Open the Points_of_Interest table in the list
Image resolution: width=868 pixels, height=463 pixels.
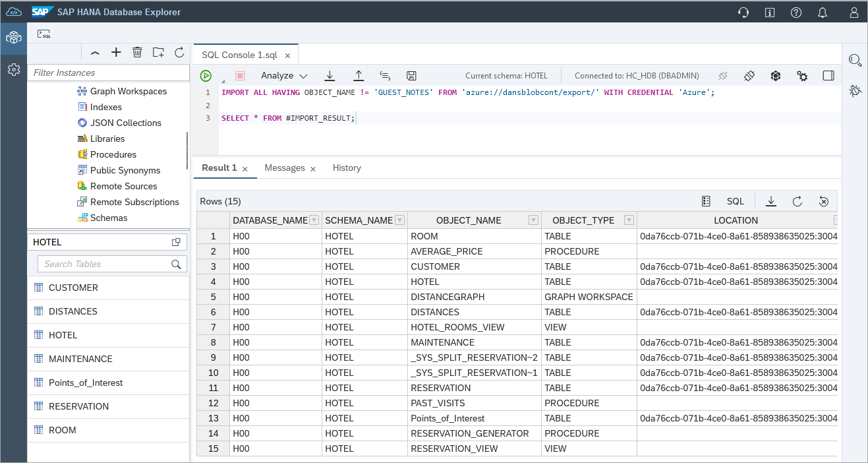tap(108, 383)
